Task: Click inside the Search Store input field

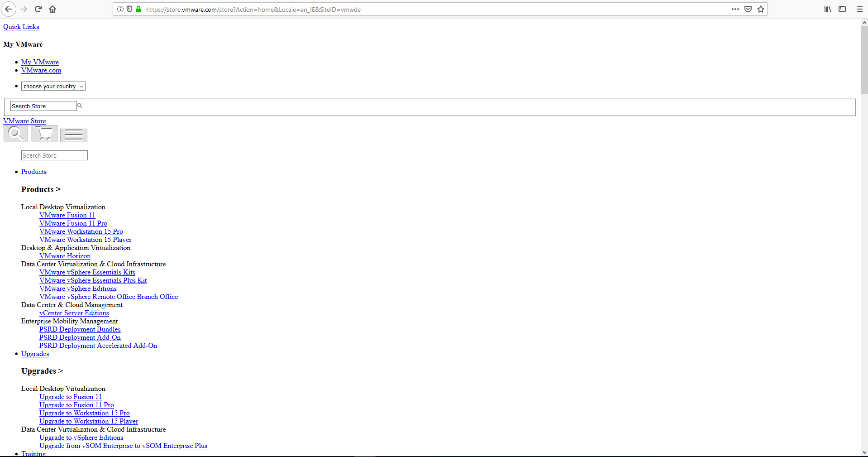Action: click(x=43, y=106)
